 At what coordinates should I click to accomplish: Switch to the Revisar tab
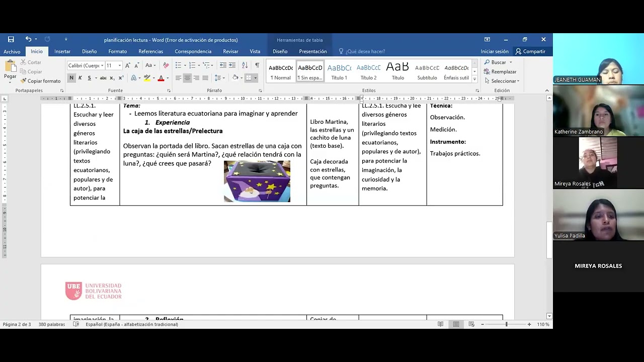click(231, 51)
